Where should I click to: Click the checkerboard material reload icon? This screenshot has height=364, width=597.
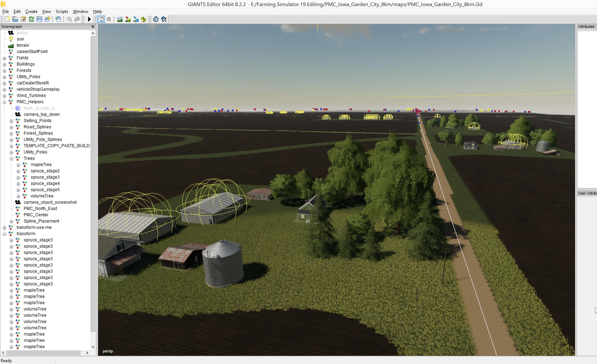click(164, 19)
